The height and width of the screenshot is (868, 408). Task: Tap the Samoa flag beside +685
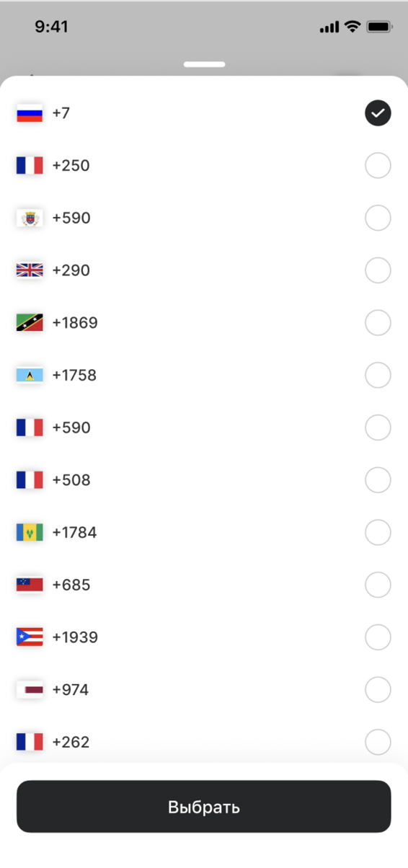pyautogui.click(x=30, y=585)
